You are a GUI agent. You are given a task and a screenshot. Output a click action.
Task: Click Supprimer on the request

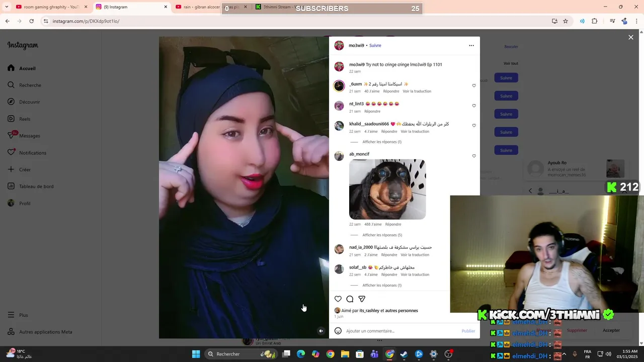577,330
